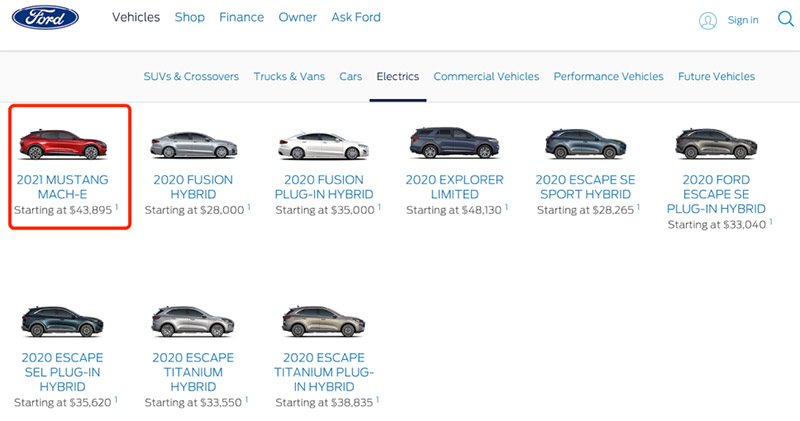This screenshot has height=421, width=800.
Task: Open the Shop menu item
Action: coord(189,18)
